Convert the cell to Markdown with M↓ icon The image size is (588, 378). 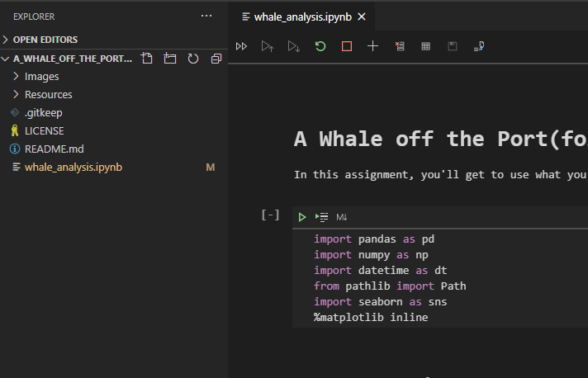tap(342, 217)
